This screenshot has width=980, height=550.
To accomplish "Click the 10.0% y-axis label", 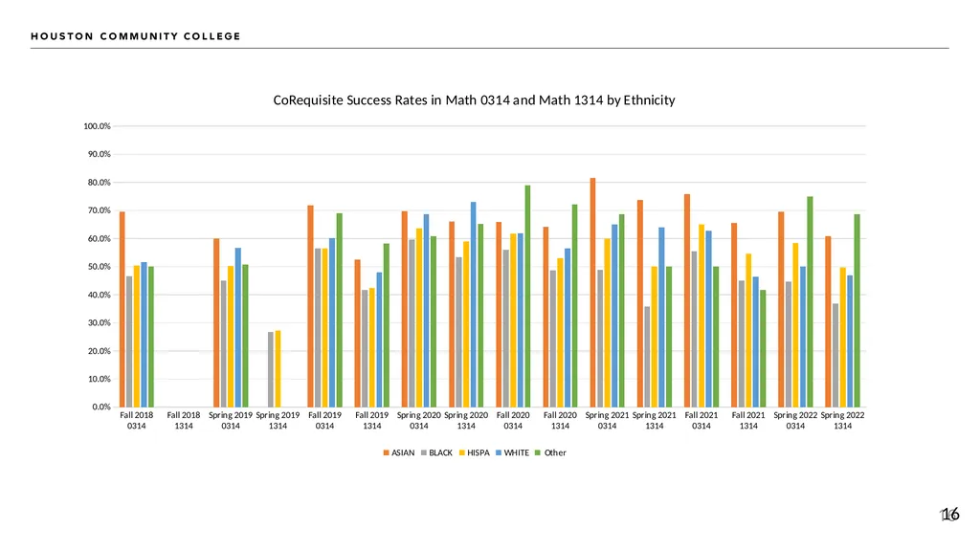I will pos(99,380).
